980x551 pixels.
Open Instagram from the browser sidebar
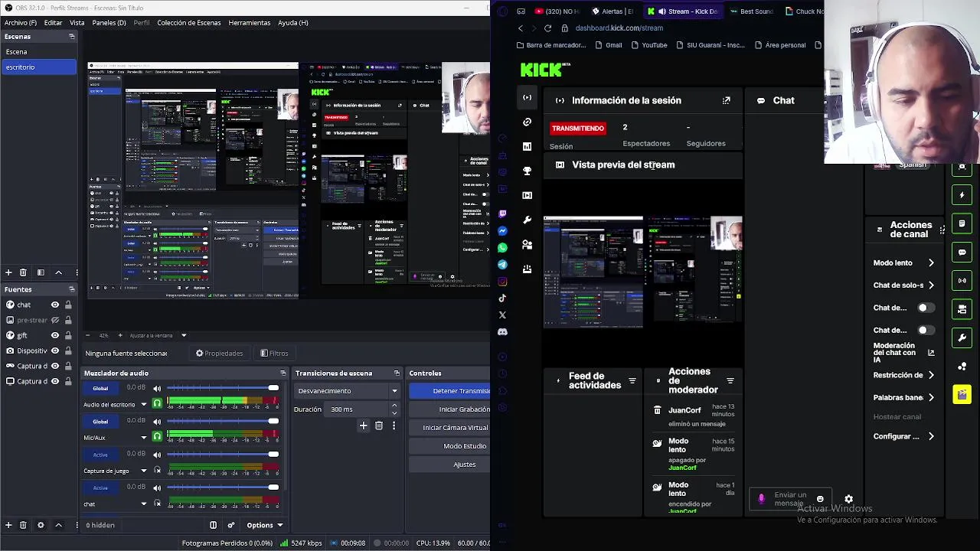(502, 282)
